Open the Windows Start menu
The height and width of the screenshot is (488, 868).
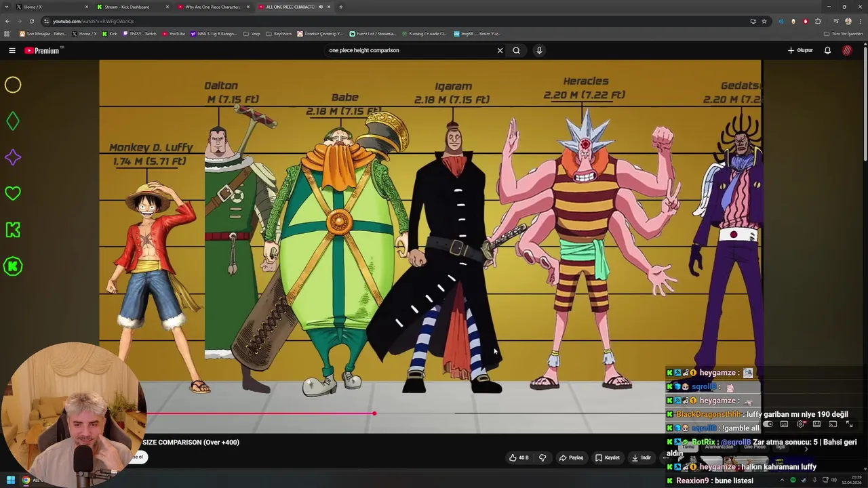click(x=11, y=480)
